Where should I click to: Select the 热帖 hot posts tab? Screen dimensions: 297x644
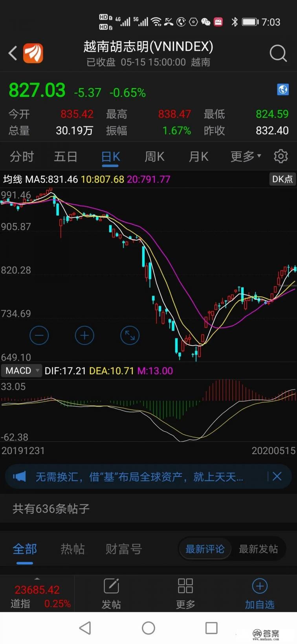pos(73,549)
